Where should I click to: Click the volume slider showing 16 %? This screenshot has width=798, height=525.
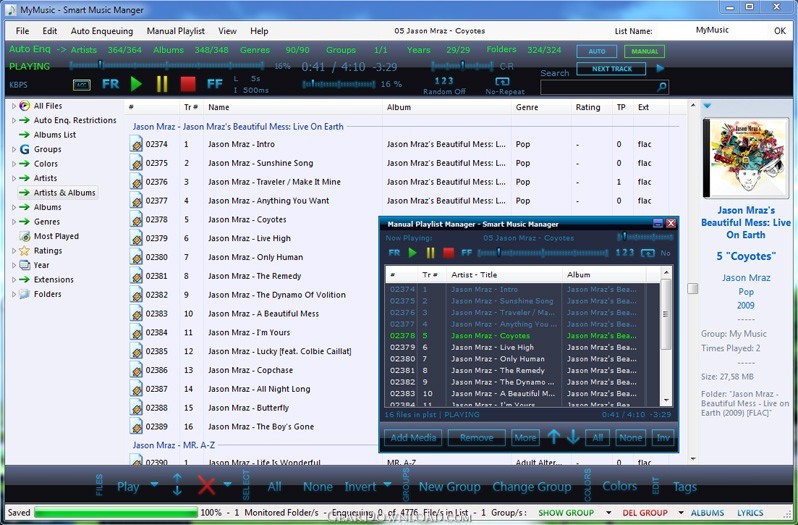pos(338,84)
